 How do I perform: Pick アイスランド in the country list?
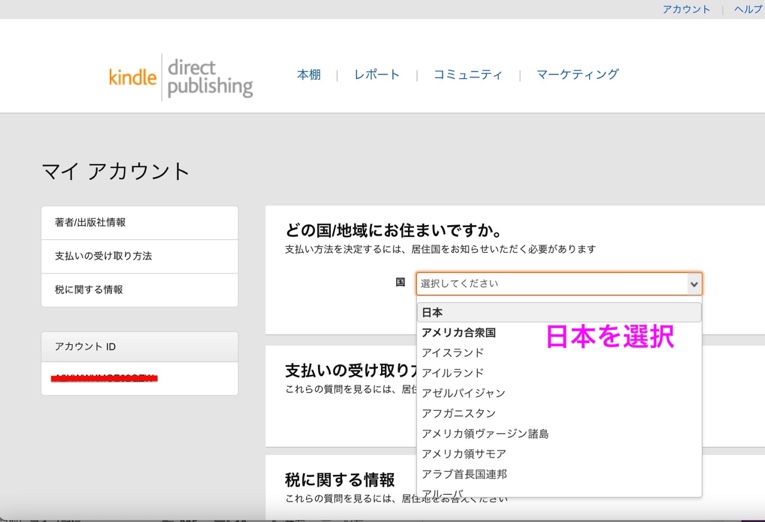pos(452,353)
